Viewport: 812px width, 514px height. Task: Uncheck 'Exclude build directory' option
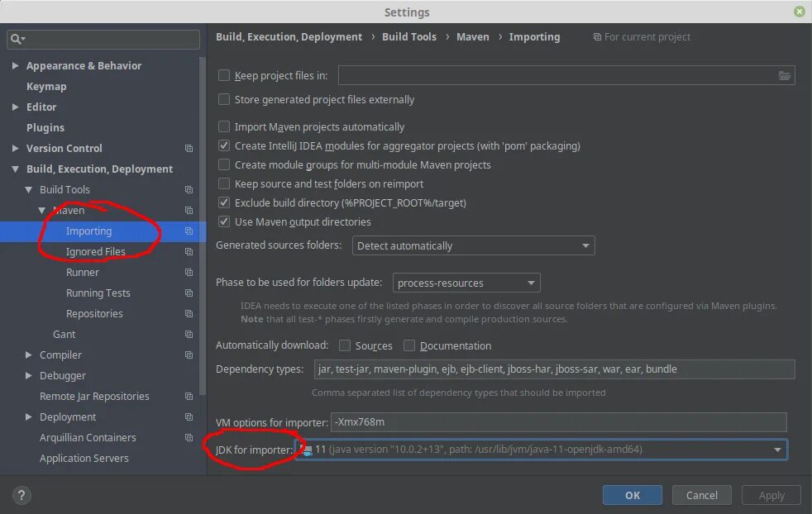(x=224, y=203)
